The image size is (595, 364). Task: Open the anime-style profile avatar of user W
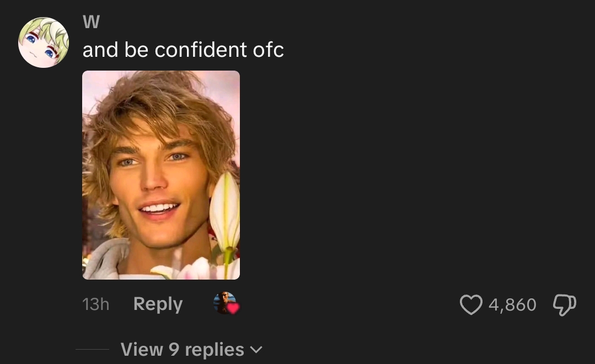pos(43,42)
